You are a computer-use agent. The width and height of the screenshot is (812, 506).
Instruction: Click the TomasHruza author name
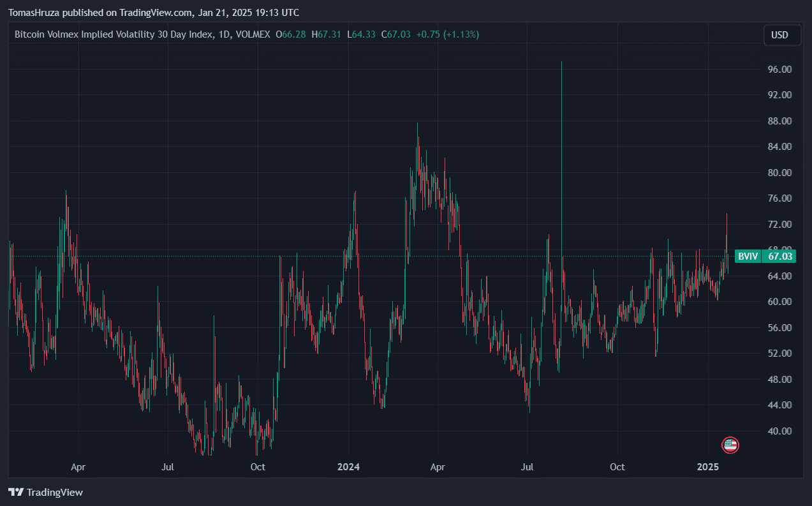pyautogui.click(x=34, y=13)
